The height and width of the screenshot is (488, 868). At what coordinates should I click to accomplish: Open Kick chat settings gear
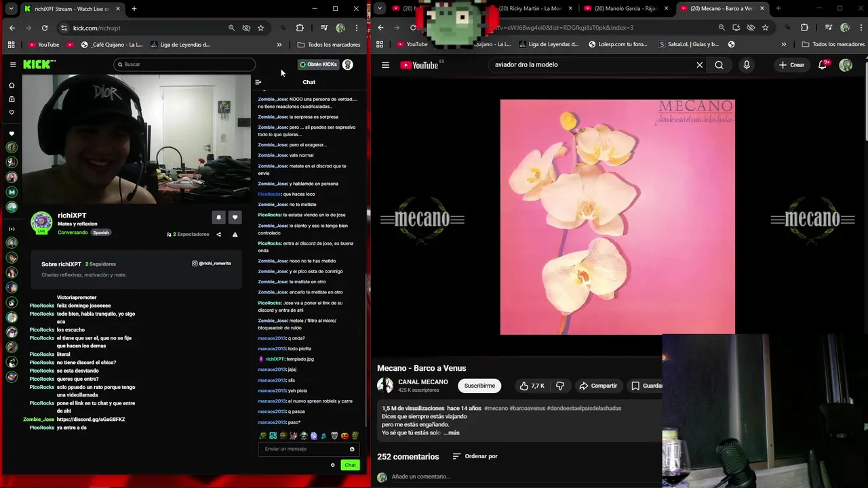click(x=333, y=465)
